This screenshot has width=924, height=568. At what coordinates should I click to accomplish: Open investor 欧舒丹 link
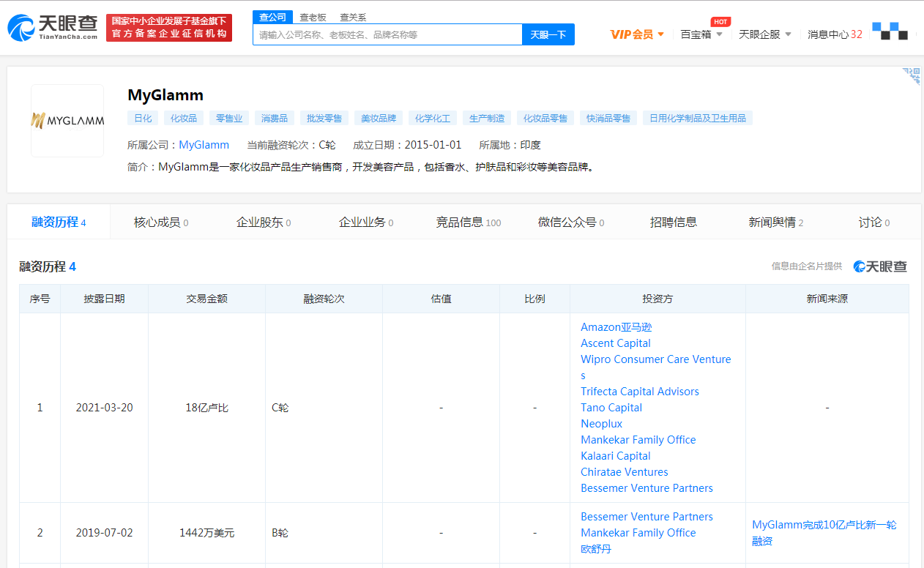[x=596, y=549]
